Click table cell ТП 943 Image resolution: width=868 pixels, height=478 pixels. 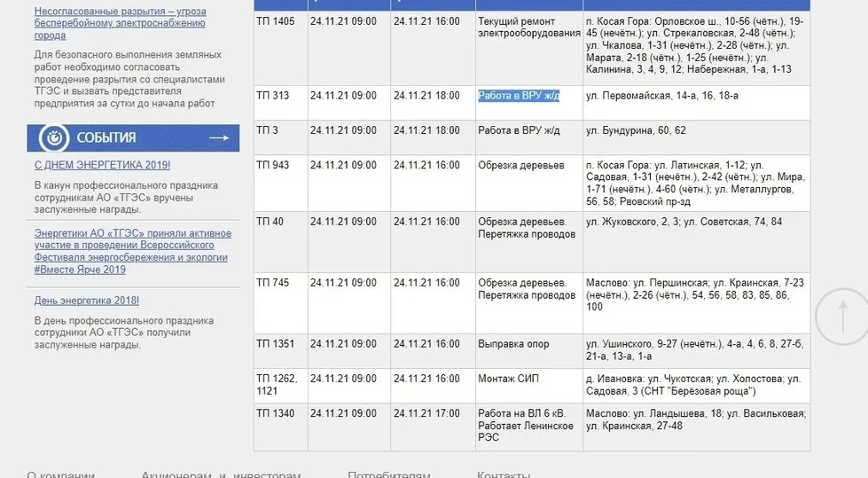pos(281,184)
